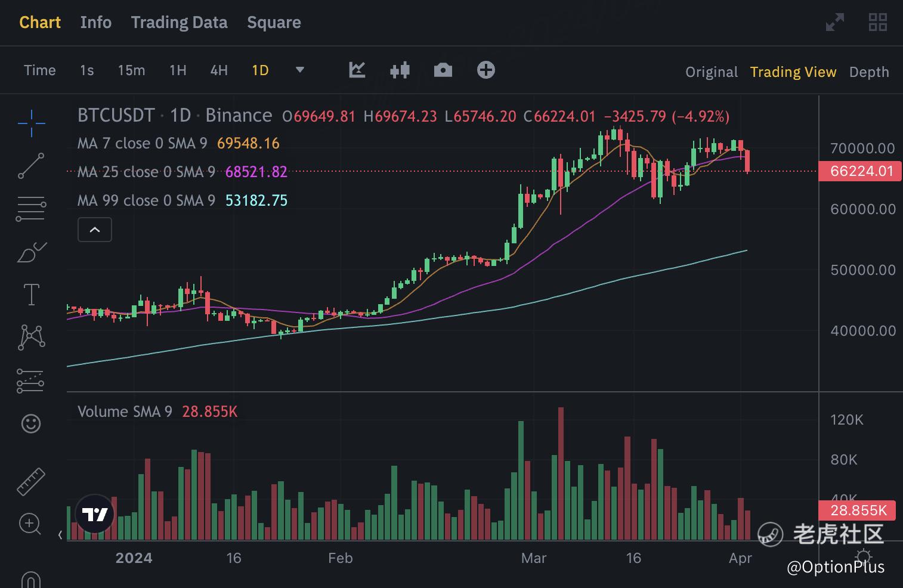Select the brush drawing tool
This screenshot has height=588, width=903.
coord(32,252)
